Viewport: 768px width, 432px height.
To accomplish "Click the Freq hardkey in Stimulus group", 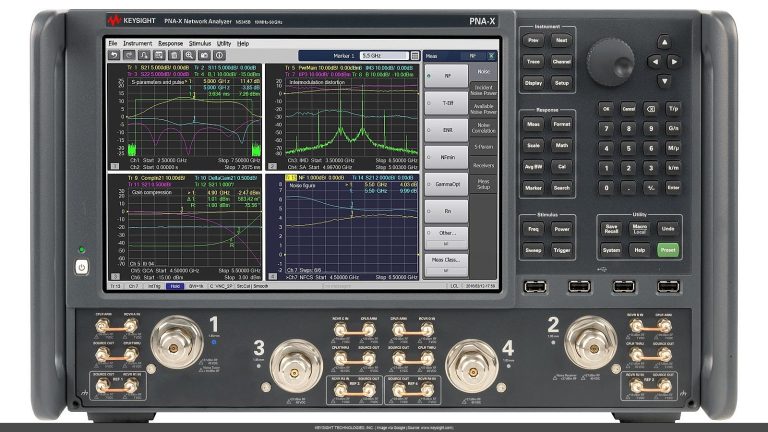I will (x=533, y=229).
